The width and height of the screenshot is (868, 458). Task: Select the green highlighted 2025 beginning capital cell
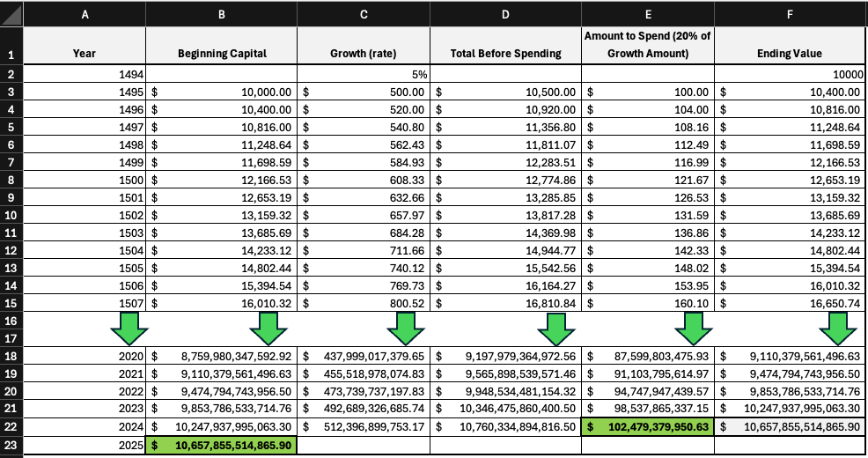coord(222,447)
